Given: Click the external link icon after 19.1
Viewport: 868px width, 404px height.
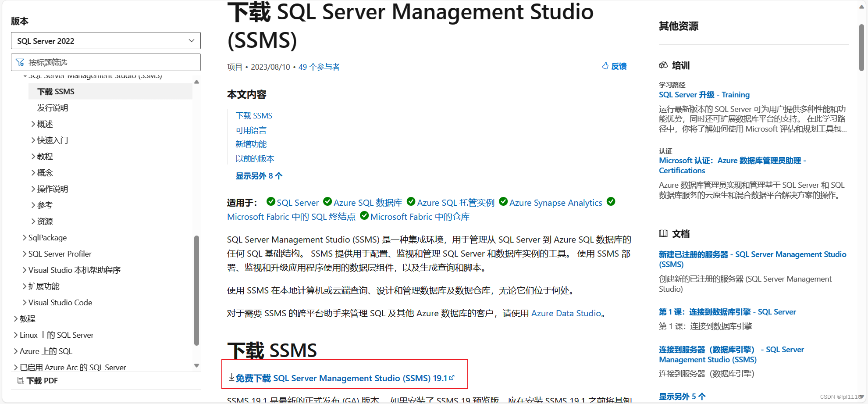Looking at the screenshot, I should coord(452,377).
